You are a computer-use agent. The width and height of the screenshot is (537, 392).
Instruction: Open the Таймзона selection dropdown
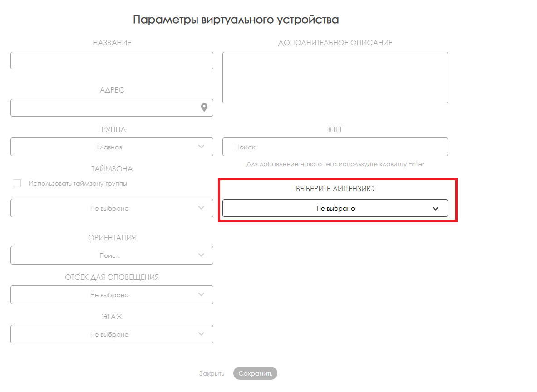[x=109, y=208]
